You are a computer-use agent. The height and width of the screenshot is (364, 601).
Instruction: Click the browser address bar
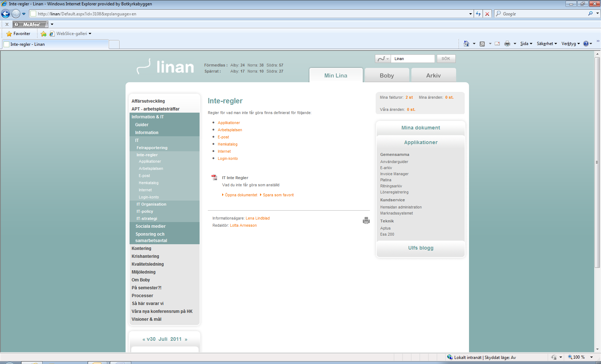coord(248,14)
